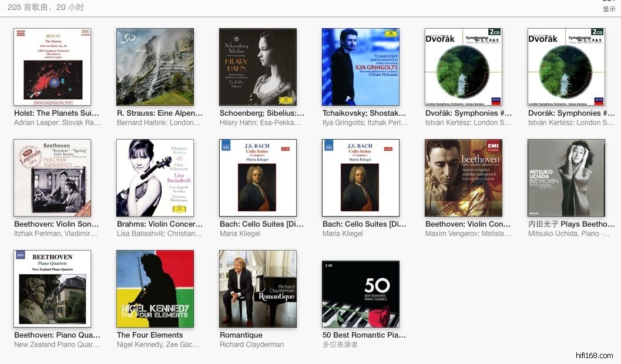621x364 pixels.
Task: Click the "内田光子 Plays Beetho..." album title
Action: tap(571, 224)
